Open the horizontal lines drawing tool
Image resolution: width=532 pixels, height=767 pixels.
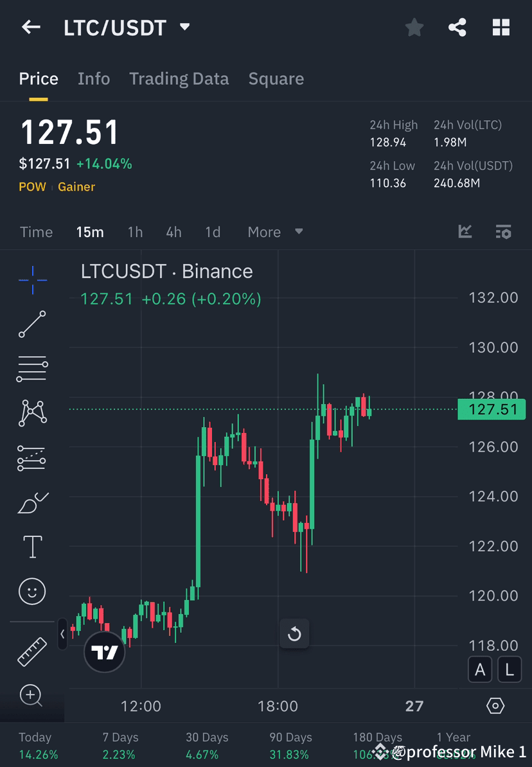click(x=32, y=369)
